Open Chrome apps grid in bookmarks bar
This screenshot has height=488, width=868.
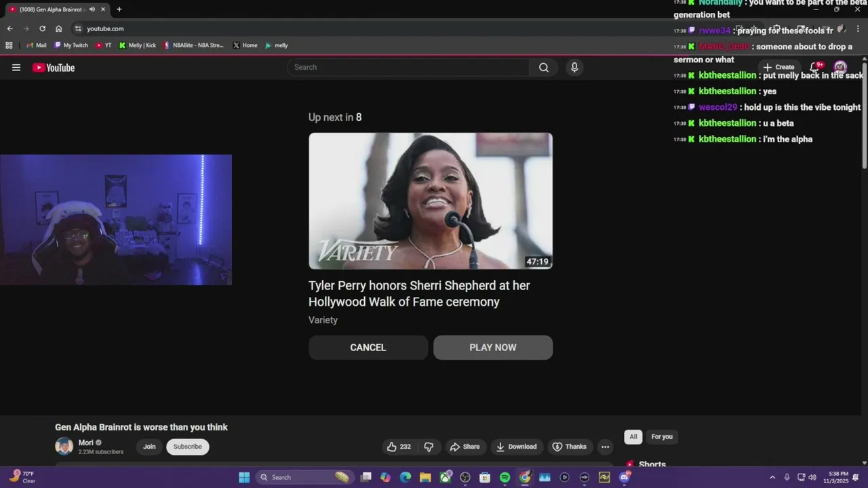coord(9,45)
